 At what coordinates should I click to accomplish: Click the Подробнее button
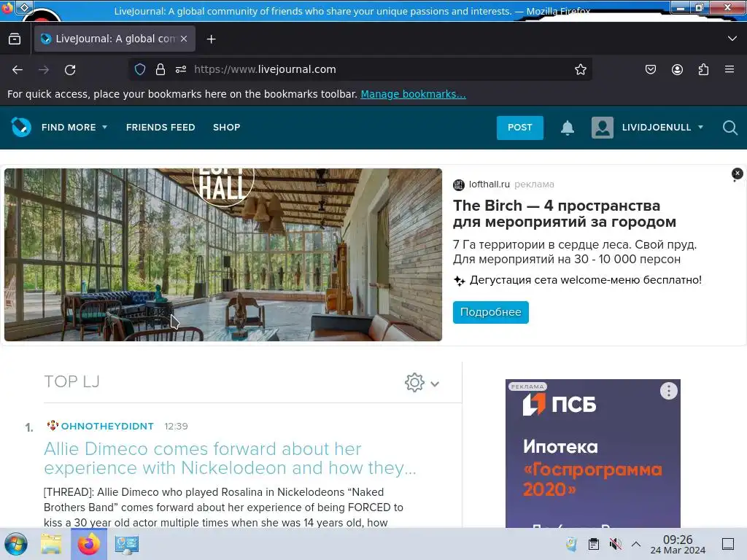pos(491,312)
